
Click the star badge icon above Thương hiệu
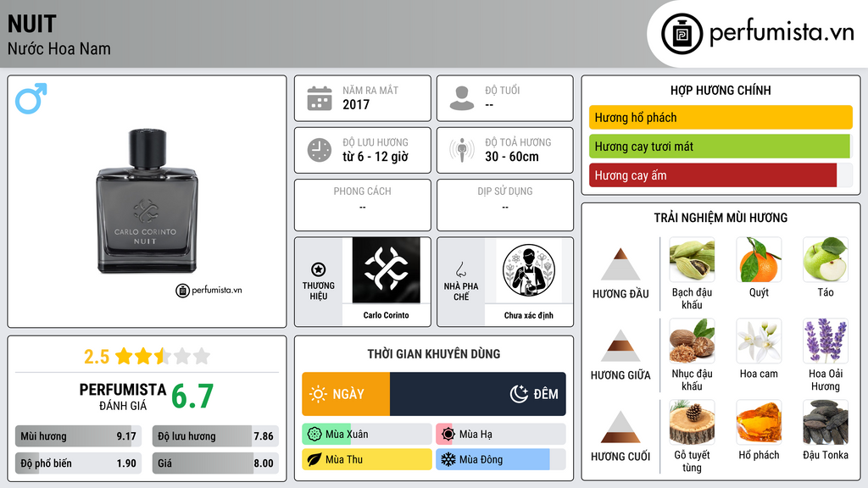pyautogui.click(x=319, y=269)
